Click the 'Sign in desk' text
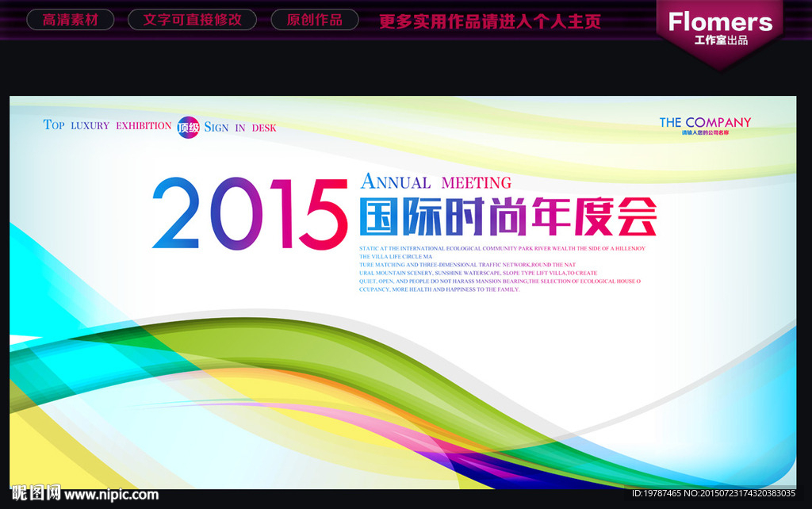Screen dimensions: 812x509 tap(240, 128)
